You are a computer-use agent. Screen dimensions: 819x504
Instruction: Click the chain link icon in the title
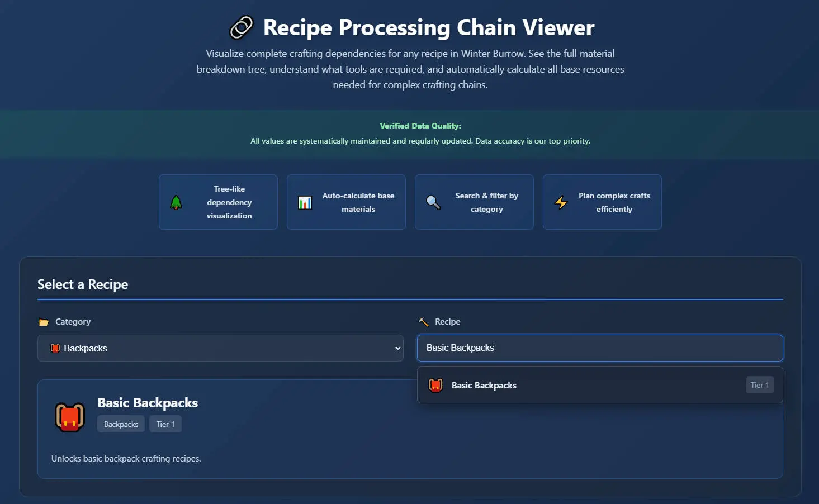[242, 26]
